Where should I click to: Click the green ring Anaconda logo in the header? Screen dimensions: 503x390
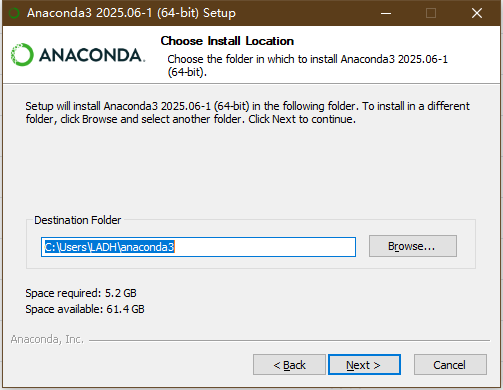coord(22,55)
